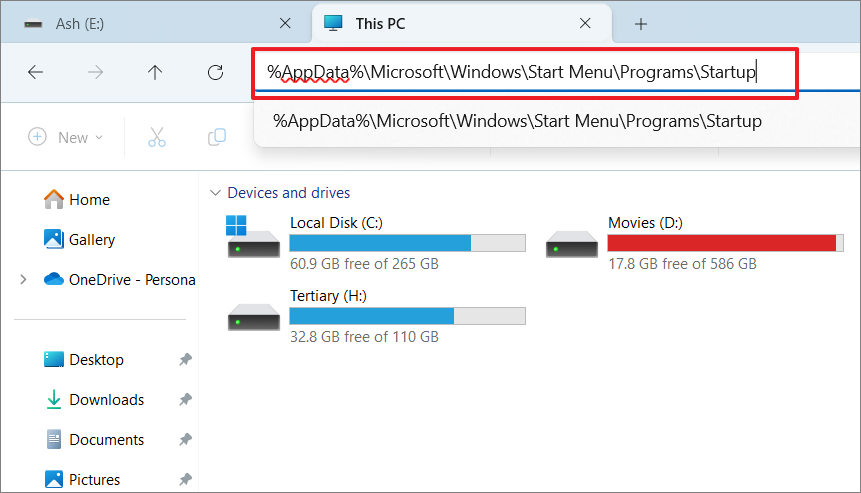Go up one folder level
Screen dimensions: 861x493
pos(155,72)
